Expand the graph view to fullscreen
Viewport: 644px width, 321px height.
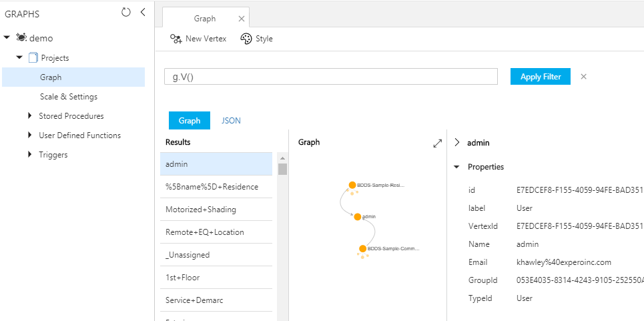pos(438,143)
